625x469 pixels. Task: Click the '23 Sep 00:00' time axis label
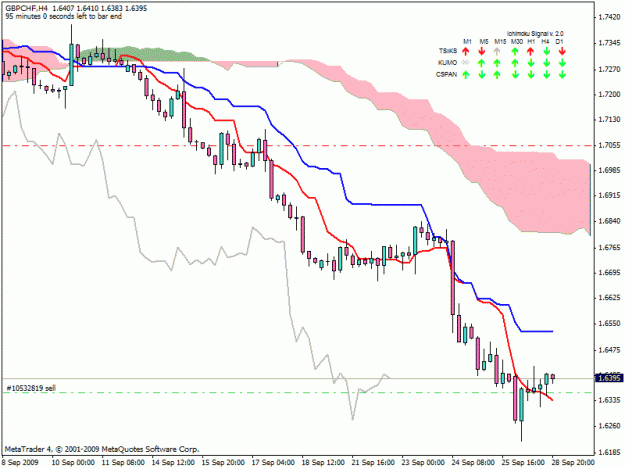pyautogui.click(x=423, y=462)
